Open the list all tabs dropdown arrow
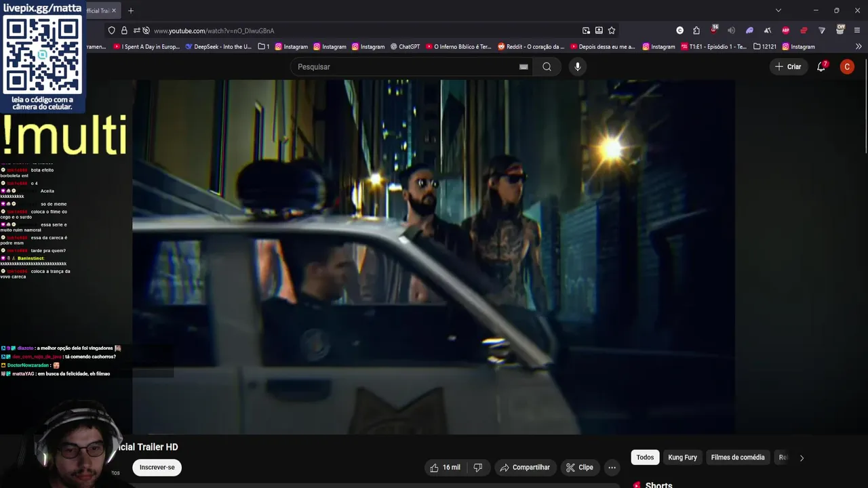 pos(778,10)
